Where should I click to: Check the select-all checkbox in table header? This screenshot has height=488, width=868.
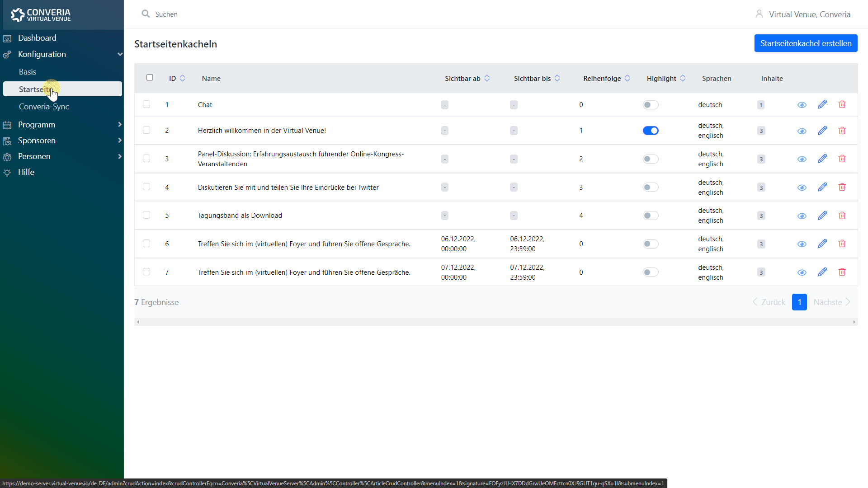pyautogui.click(x=150, y=77)
